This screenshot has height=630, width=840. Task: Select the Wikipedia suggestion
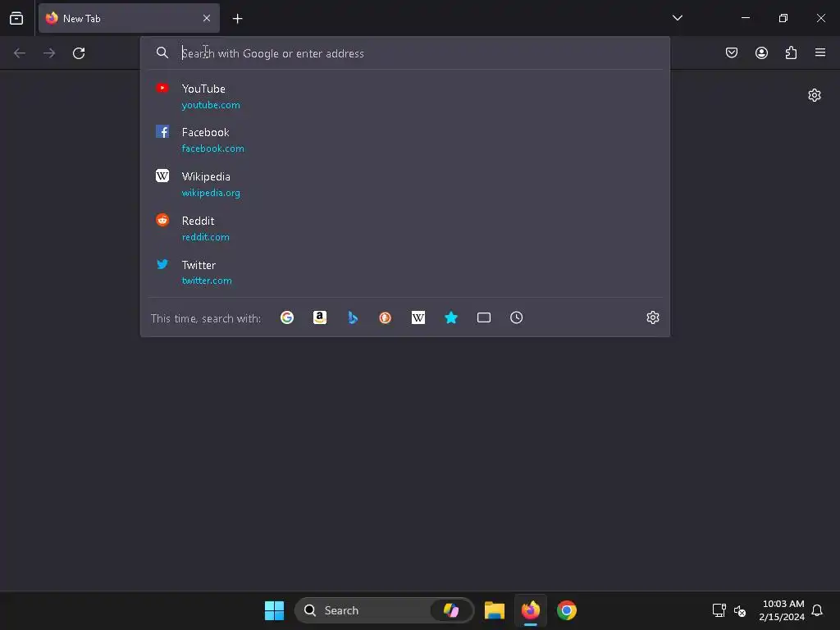(x=405, y=185)
